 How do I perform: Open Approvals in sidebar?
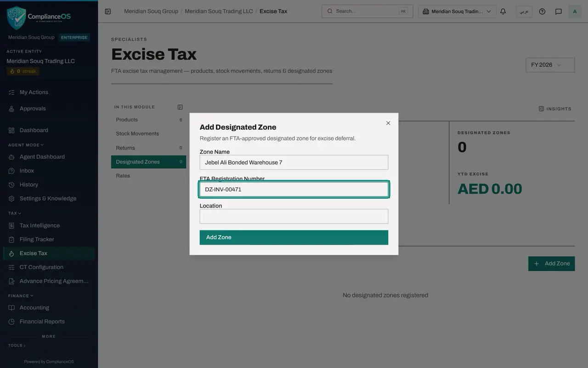coord(49,109)
